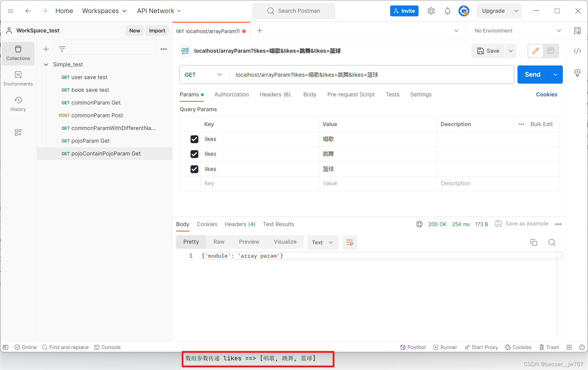The image size is (588, 370).
Task: Open the hamburger main menu
Action: coord(11,11)
